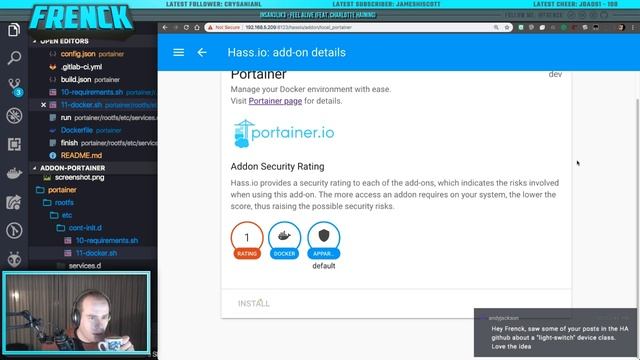Open the PlatformIO alien icon in the activity bar
640x360 pixels.
(14, 259)
